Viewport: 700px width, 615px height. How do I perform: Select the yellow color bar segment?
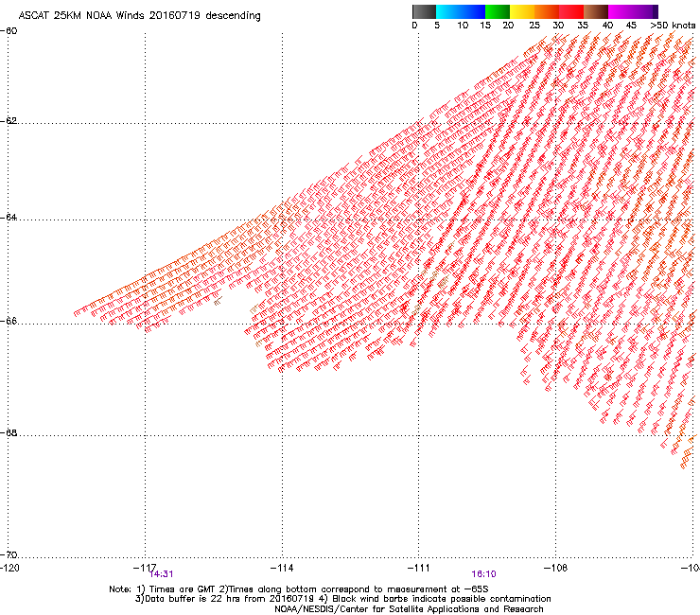pos(522,11)
